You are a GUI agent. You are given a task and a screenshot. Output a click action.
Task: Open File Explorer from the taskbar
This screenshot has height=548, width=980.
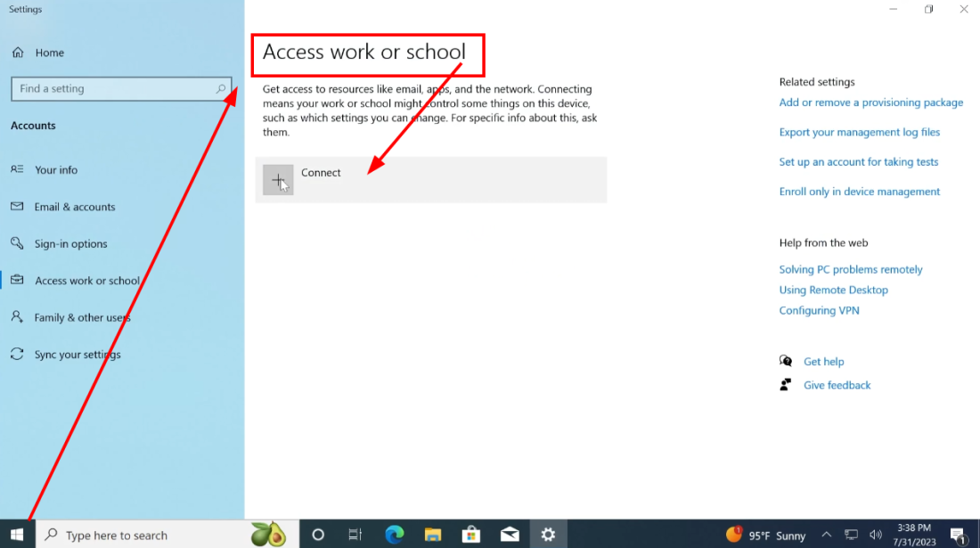433,535
